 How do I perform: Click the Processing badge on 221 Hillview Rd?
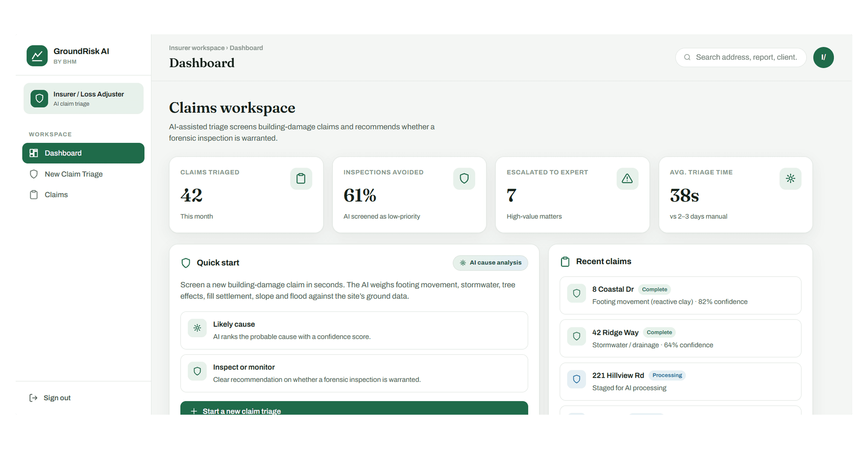[667, 375]
